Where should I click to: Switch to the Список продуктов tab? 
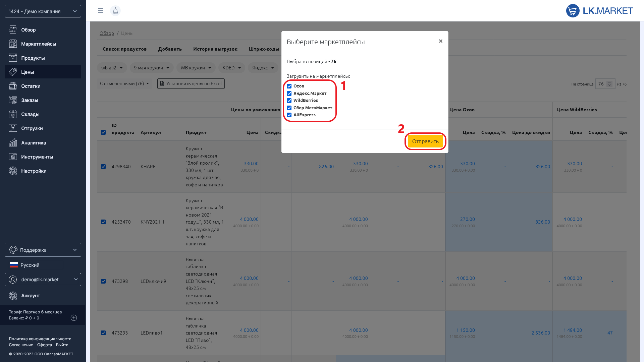click(x=124, y=49)
